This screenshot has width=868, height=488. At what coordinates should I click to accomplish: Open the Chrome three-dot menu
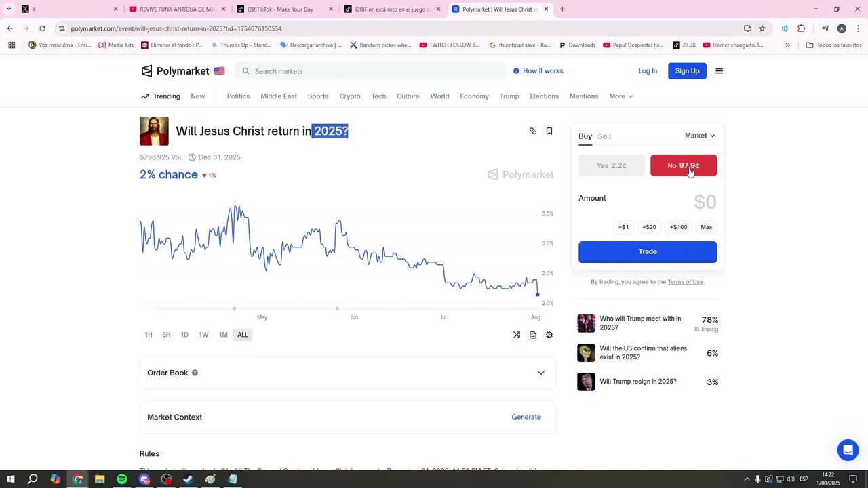coord(858,28)
